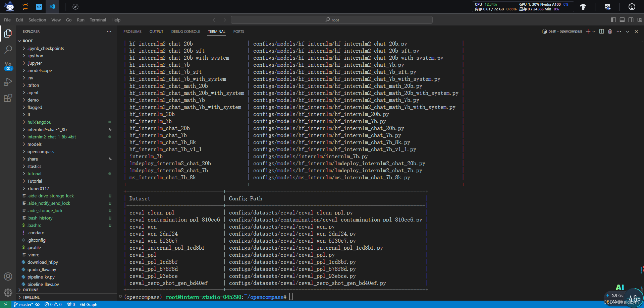Toggle primary side bar visibility
Image resolution: width=644 pixels, height=308 pixels.
pos(613,20)
